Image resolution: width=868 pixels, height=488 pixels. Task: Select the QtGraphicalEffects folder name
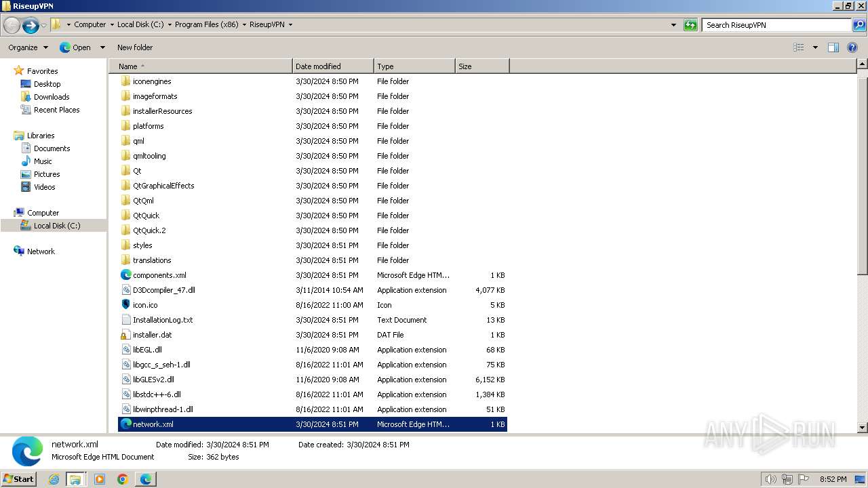click(163, 186)
